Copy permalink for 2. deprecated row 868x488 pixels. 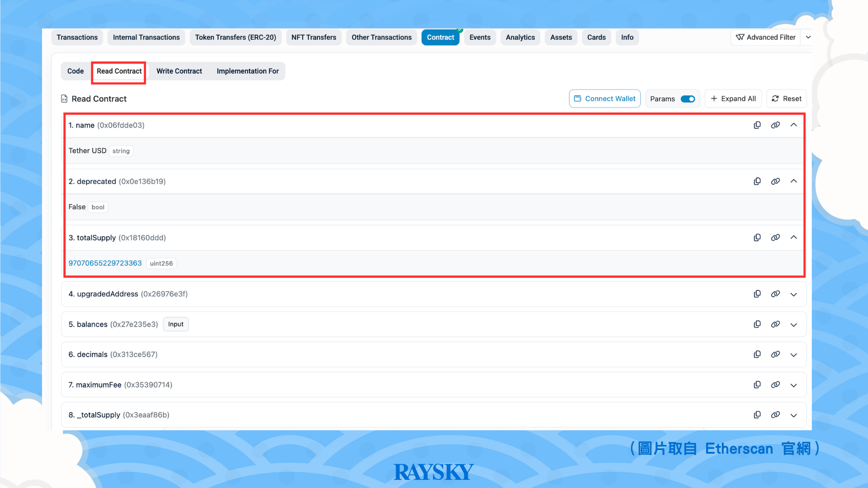[x=775, y=181]
